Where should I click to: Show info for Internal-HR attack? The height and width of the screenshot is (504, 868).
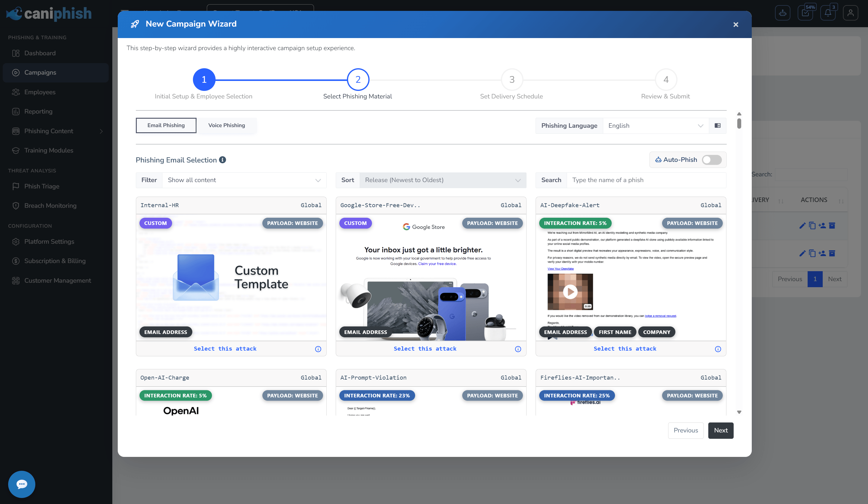318,349
